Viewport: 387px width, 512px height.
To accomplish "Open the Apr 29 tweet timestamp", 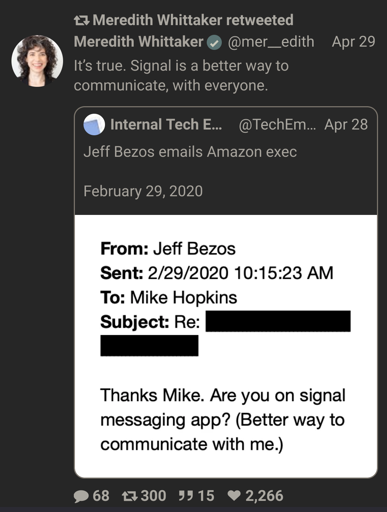I will click(353, 42).
